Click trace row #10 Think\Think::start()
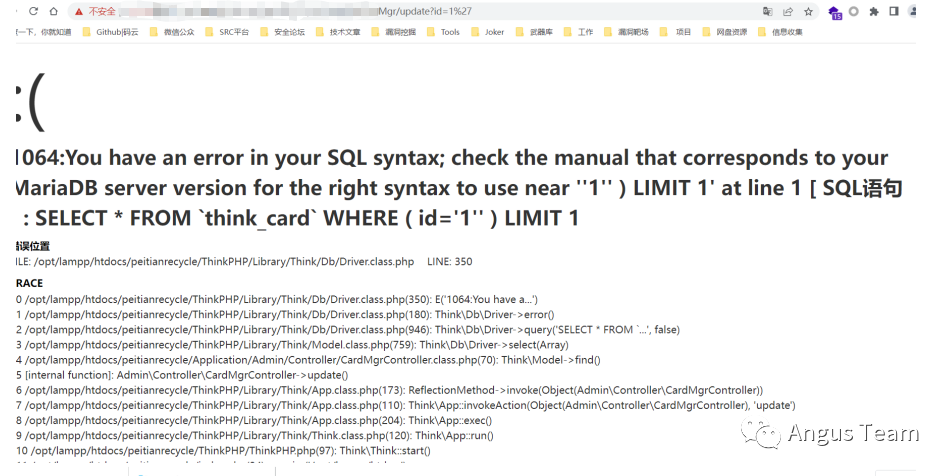The width and height of the screenshot is (950, 476). pyautogui.click(x=223, y=451)
